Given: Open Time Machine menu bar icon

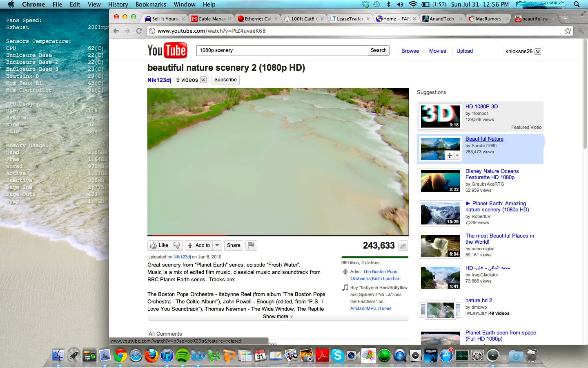Looking at the screenshot, I should point(376,4).
